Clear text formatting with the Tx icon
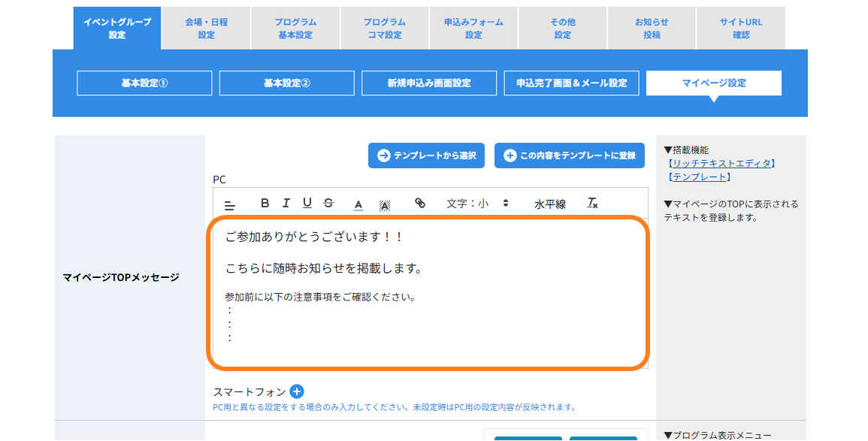Viewport: 868px width, 441px height. [592, 203]
